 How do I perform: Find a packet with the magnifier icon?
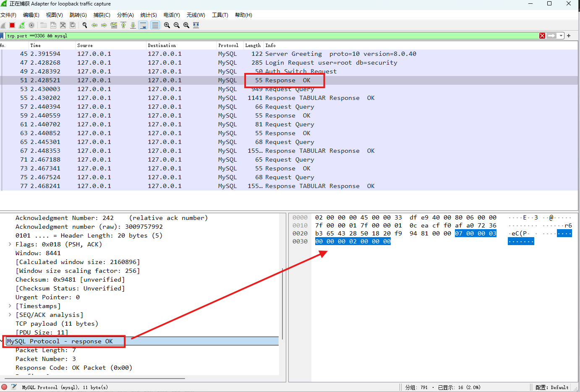tap(85, 25)
